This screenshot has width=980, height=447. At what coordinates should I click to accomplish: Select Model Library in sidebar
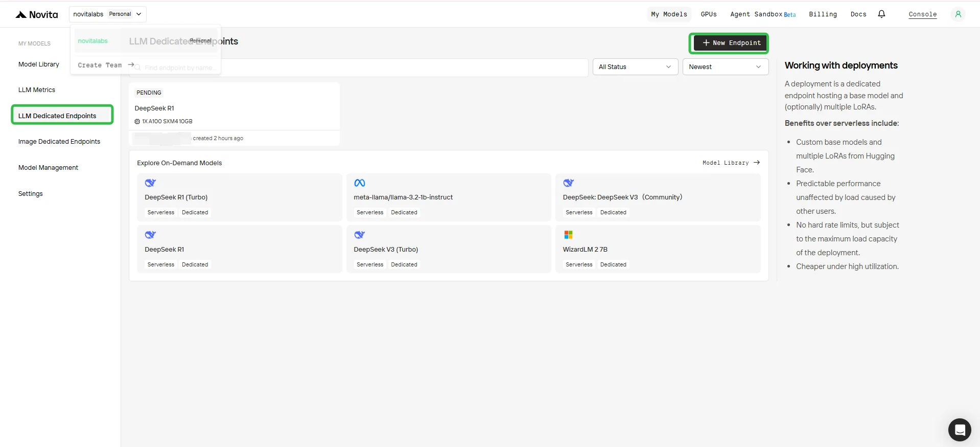[39, 64]
